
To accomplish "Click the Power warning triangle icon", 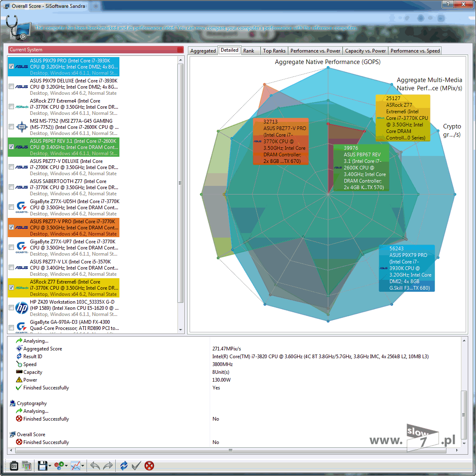I will [x=19, y=380].
